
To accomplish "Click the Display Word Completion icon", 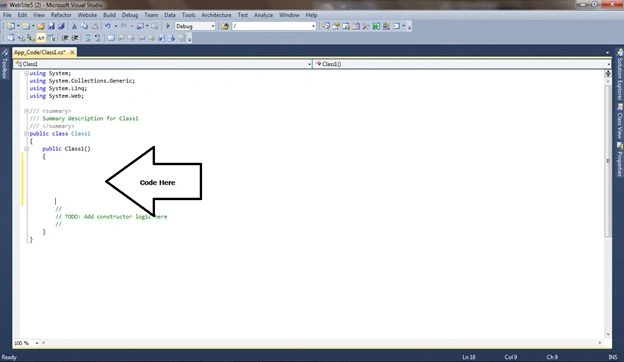I will click(41, 38).
